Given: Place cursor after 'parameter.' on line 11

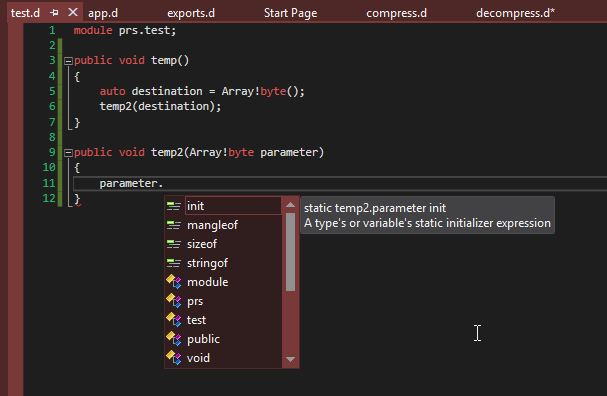Looking at the screenshot, I should point(164,183).
